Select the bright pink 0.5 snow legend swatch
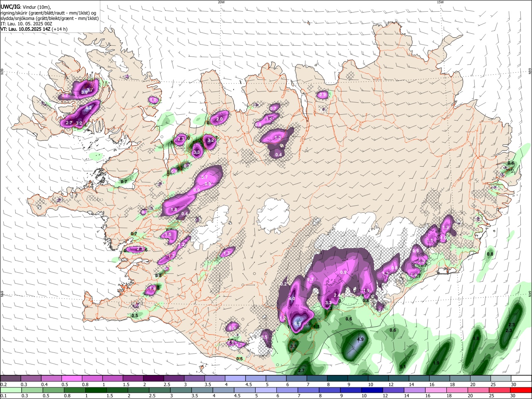 coord(72,379)
